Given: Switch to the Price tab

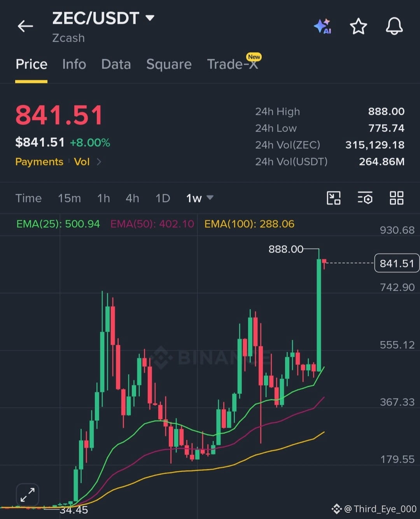Looking at the screenshot, I should tap(31, 64).
